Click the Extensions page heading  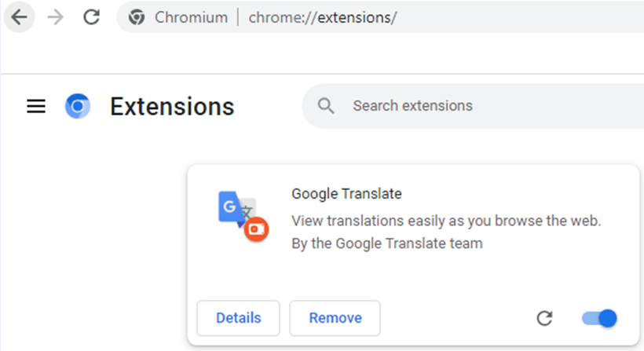coord(172,106)
